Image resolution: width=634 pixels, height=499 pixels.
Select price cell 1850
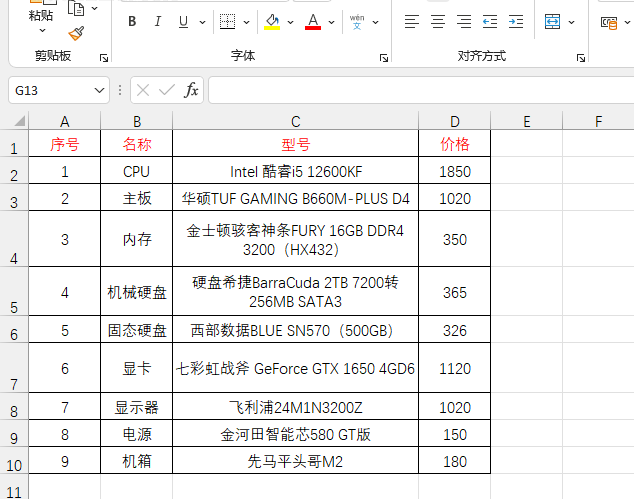(454, 171)
